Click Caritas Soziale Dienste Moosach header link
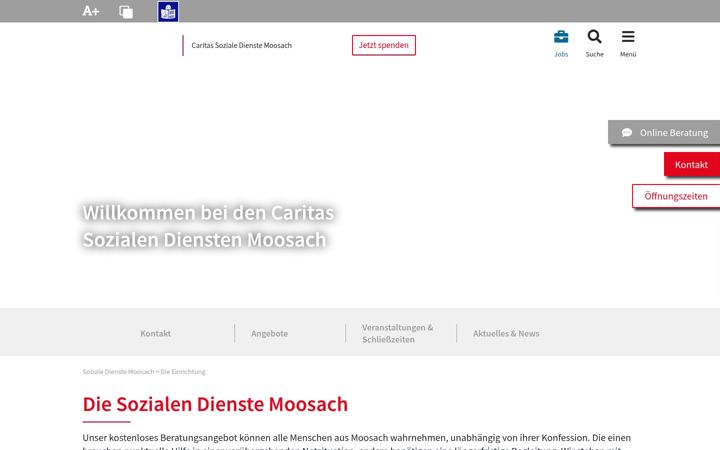The image size is (720, 450). (x=242, y=45)
